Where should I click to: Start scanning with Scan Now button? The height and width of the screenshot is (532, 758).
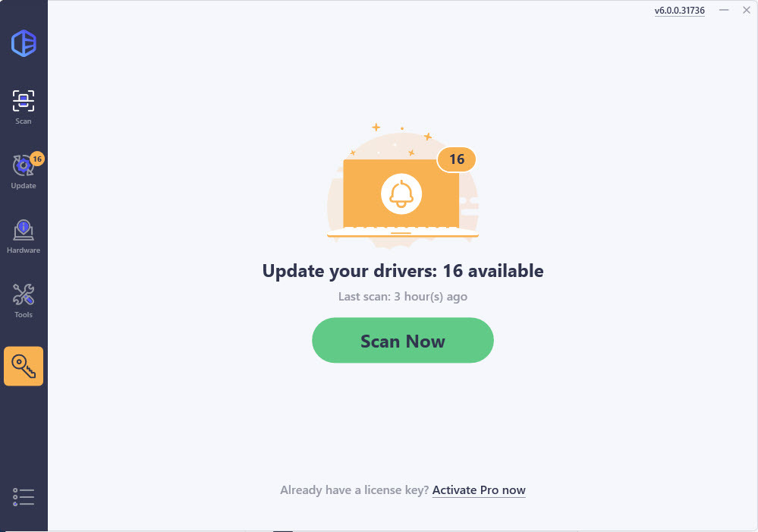click(403, 341)
